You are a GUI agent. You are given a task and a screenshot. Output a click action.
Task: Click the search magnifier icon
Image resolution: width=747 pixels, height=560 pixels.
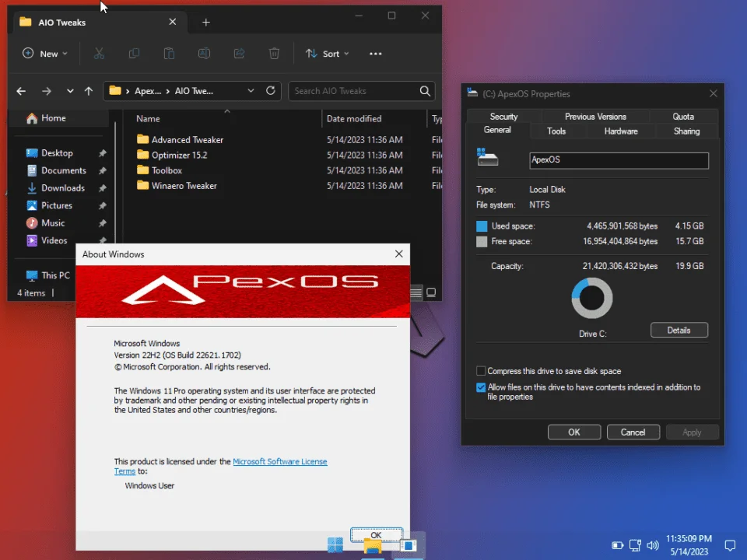[x=425, y=91]
